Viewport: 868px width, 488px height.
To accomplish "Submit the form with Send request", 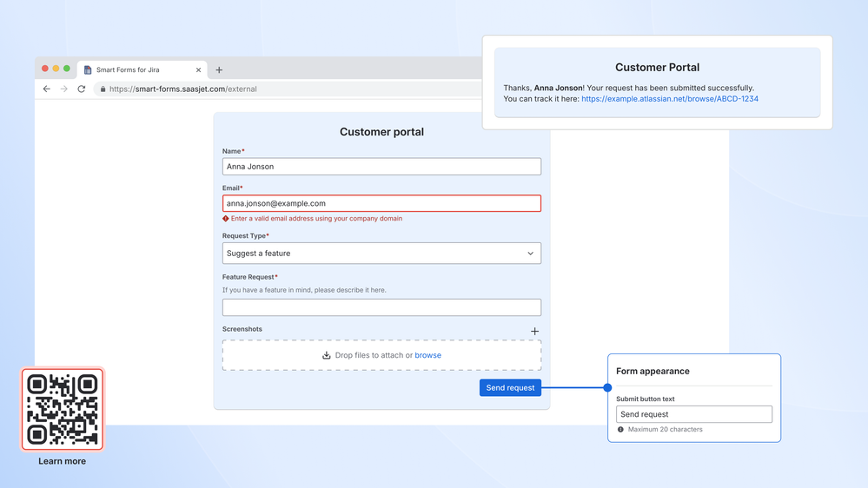I will [x=510, y=388].
